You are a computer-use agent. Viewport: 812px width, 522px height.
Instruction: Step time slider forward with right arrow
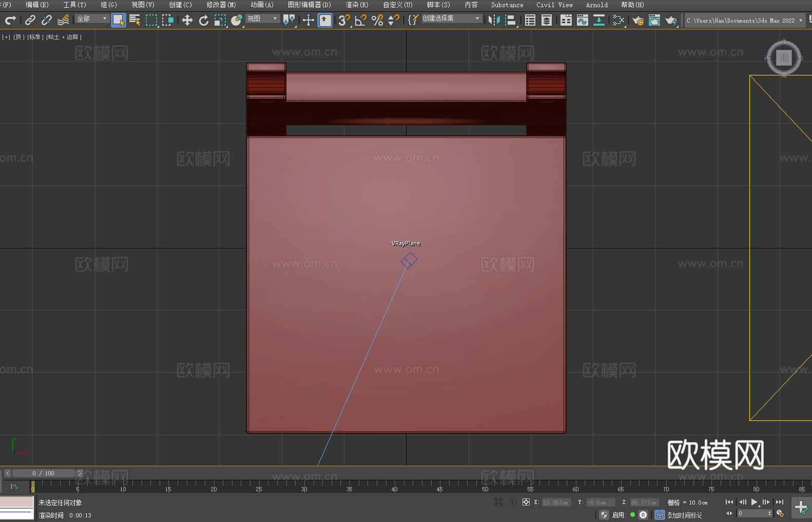[x=80, y=473]
